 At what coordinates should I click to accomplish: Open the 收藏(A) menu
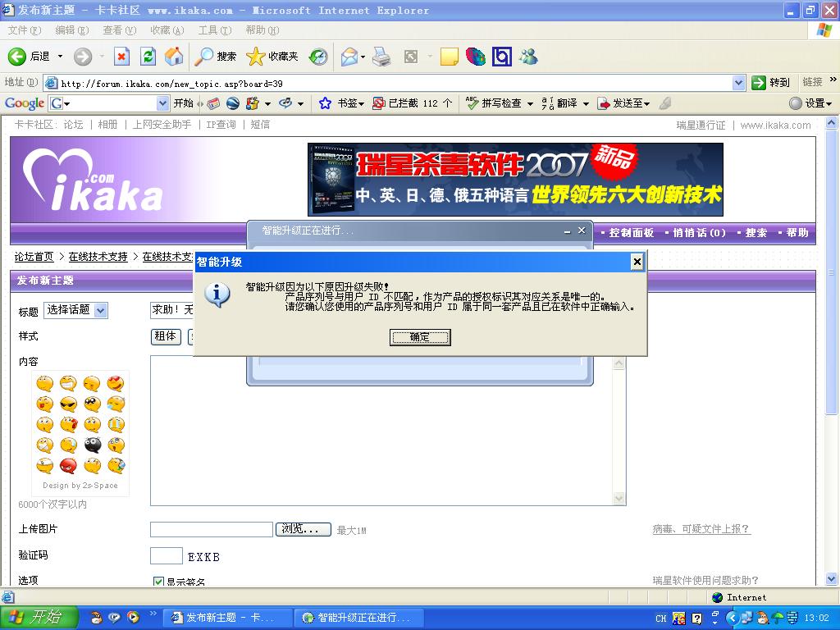[167, 30]
